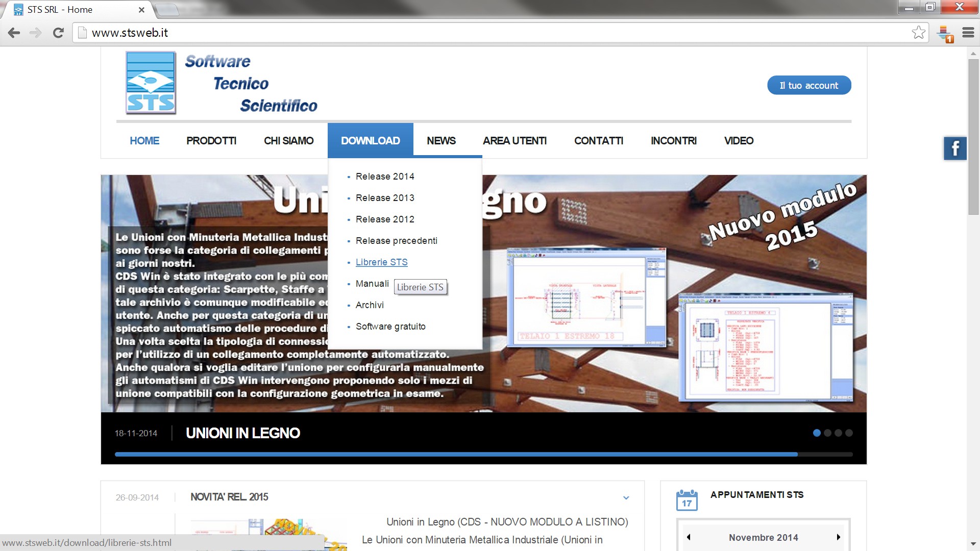Expand the NOVITA' REL. 2015 news chevron
Viewport: 980px width, 551px height.
(626, 497)
